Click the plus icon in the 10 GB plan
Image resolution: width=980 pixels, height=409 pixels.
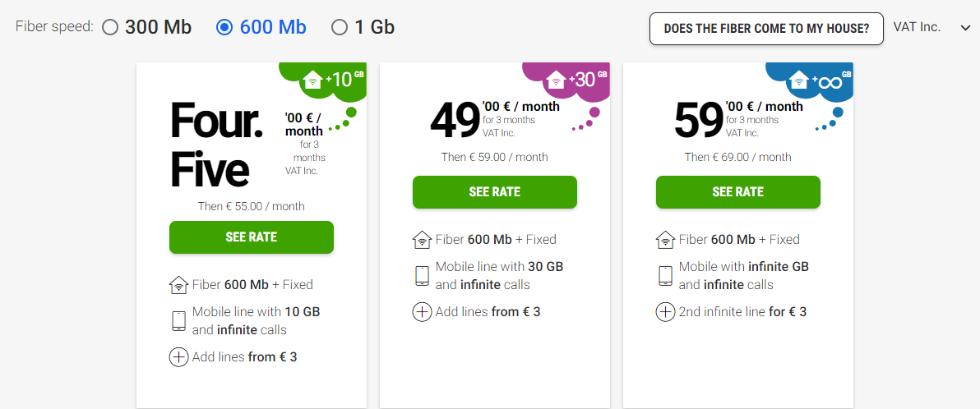click(x=178, y=357)
